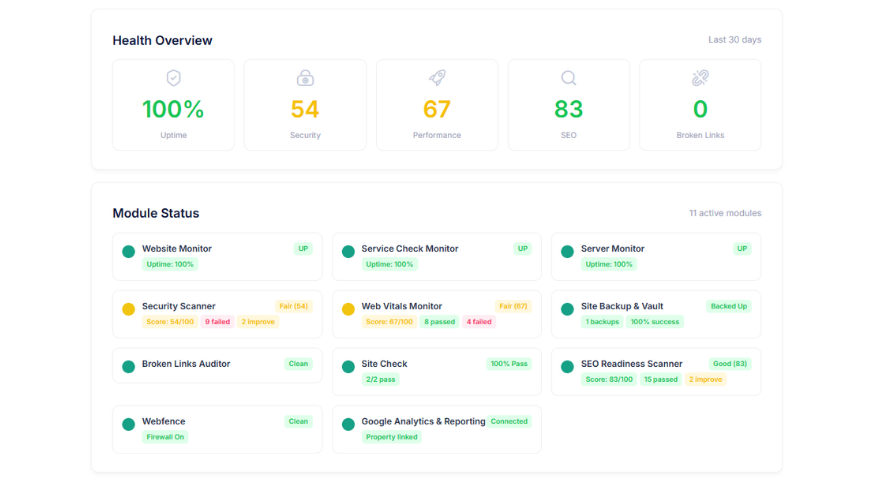Click the green dot beside Broken Links Auditor

coord(128,367)
